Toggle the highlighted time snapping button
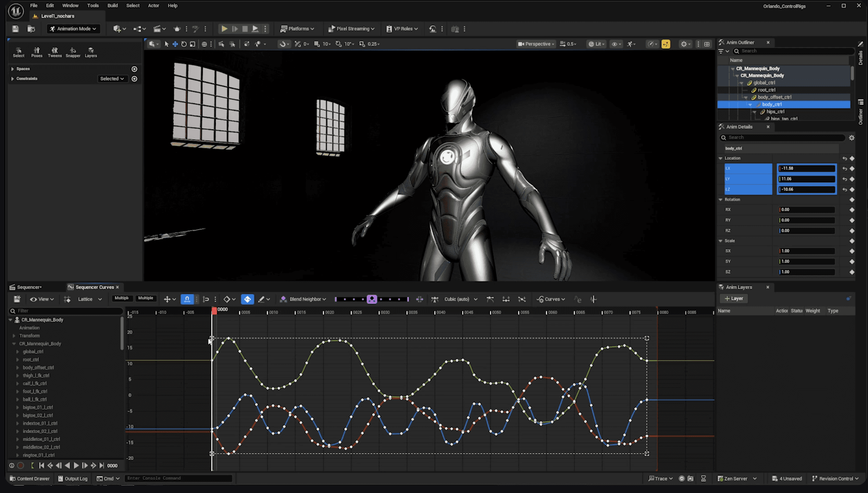Image resolution: width=868 pixels, height=493 pixels. 187,299
